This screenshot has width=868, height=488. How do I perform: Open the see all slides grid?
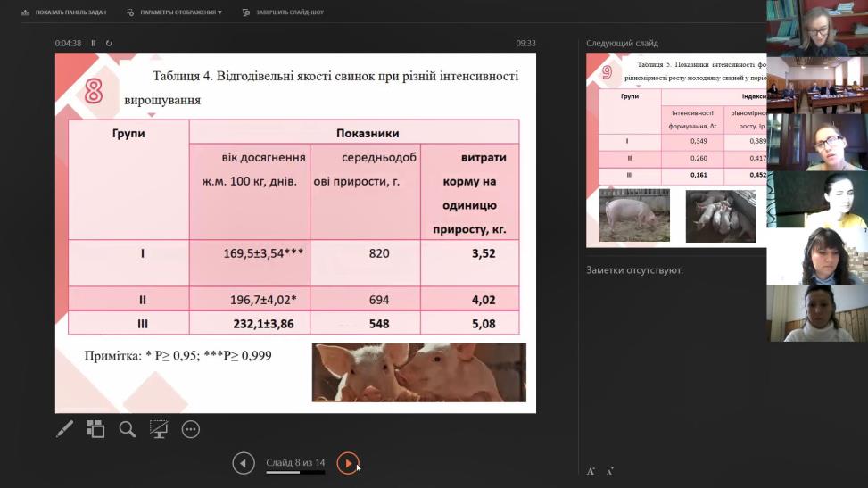pos(95,429)
